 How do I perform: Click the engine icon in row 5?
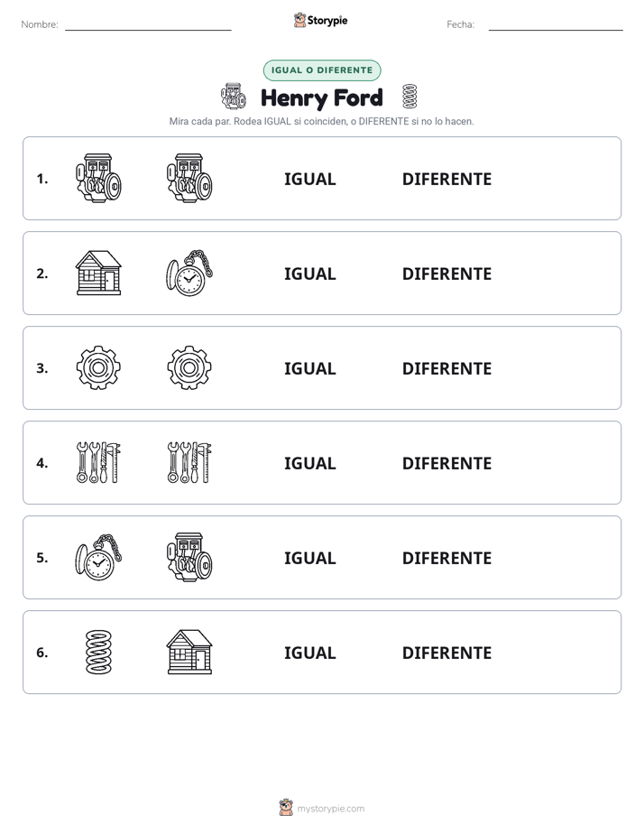click(x=189, y=557)
